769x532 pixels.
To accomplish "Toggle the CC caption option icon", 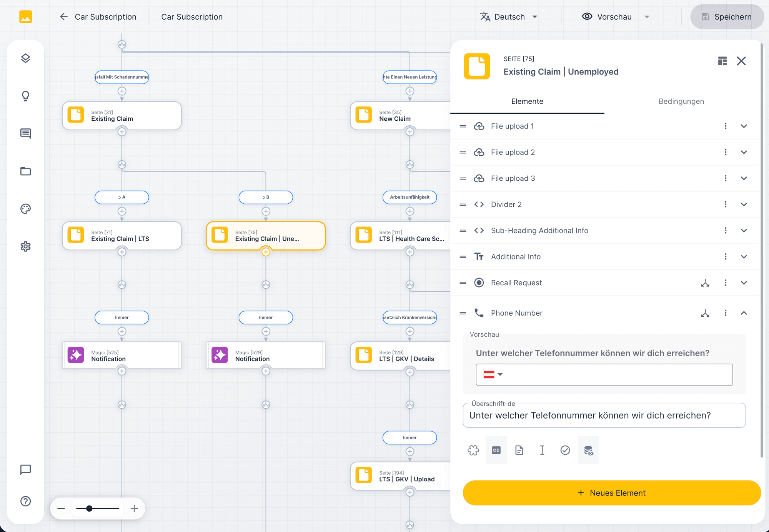I will 496,450.
